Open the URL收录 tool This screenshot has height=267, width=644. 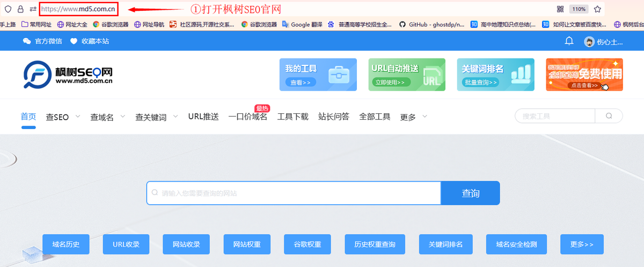[126, 244]
